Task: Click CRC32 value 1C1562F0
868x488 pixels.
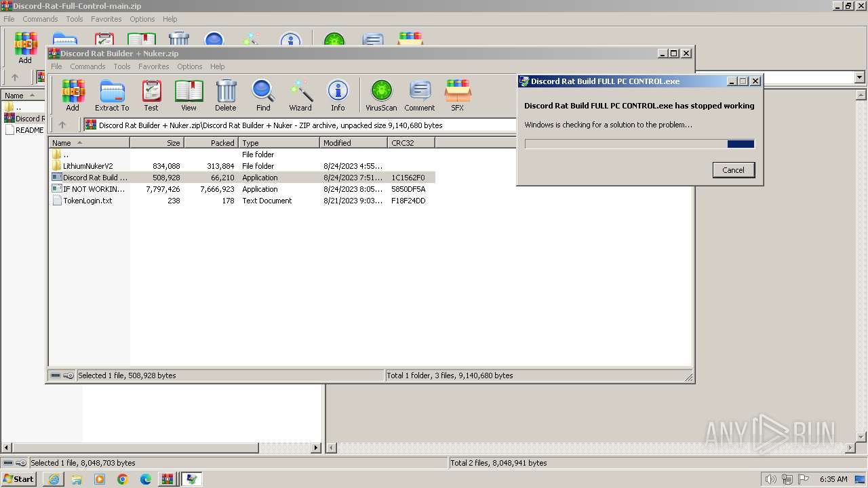Action: pos(408,178)
